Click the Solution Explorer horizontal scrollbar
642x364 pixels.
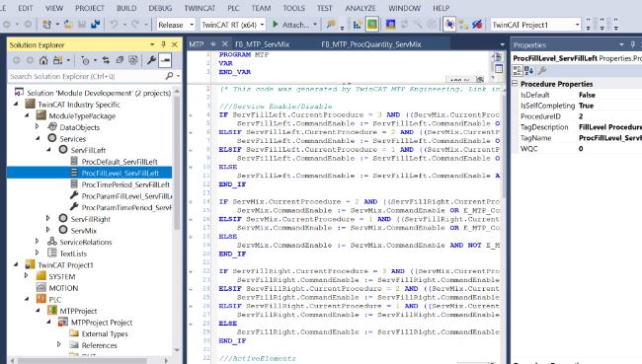click(x=82, y=360)
